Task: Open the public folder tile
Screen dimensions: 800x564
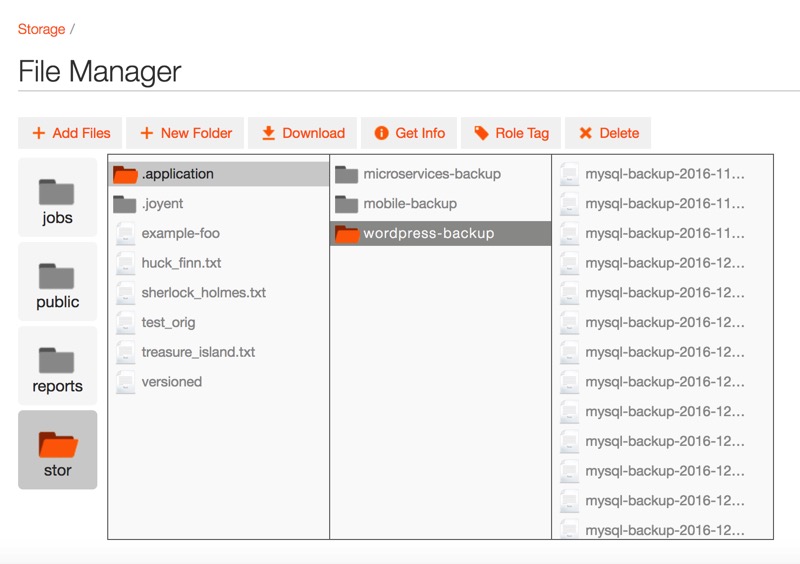Action: (57, 281)
